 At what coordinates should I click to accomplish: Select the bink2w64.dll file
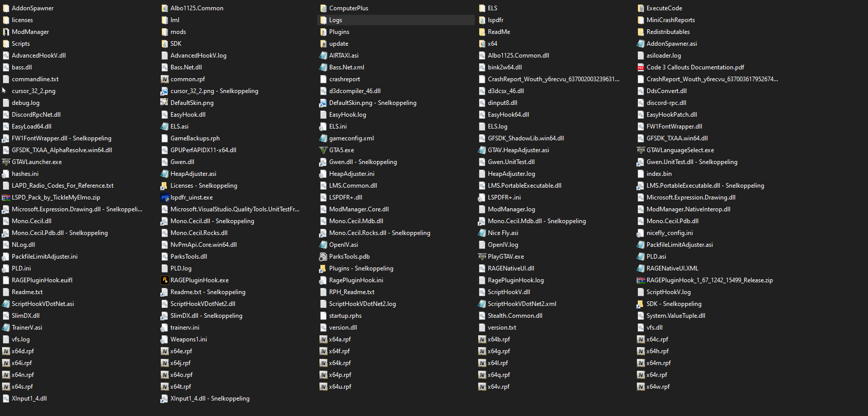click(500, 67)
